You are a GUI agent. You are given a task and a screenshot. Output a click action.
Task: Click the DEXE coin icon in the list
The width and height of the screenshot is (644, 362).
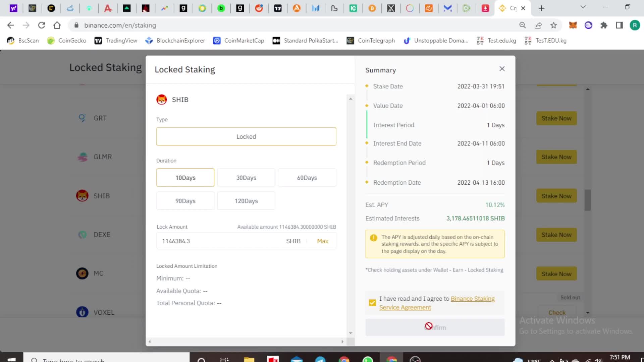coord(82,235)
